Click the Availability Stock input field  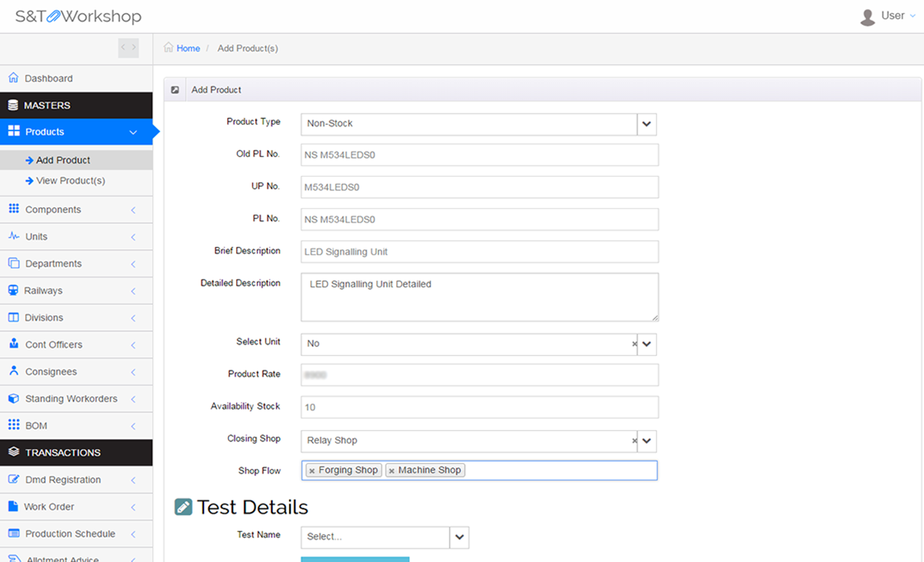point(479,407)
